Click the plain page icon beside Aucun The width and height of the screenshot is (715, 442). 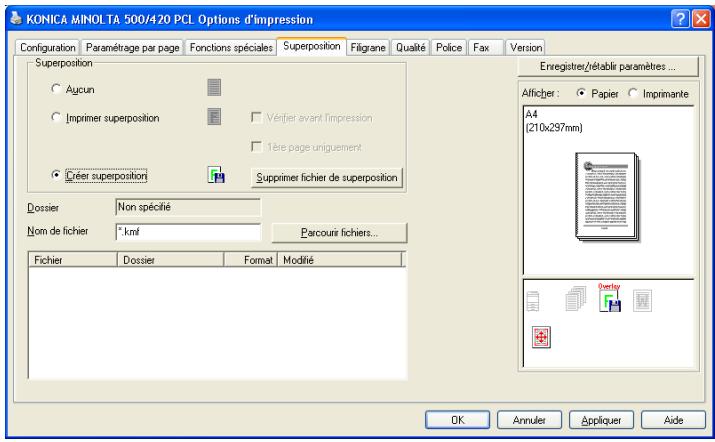(x=214, y=87)
